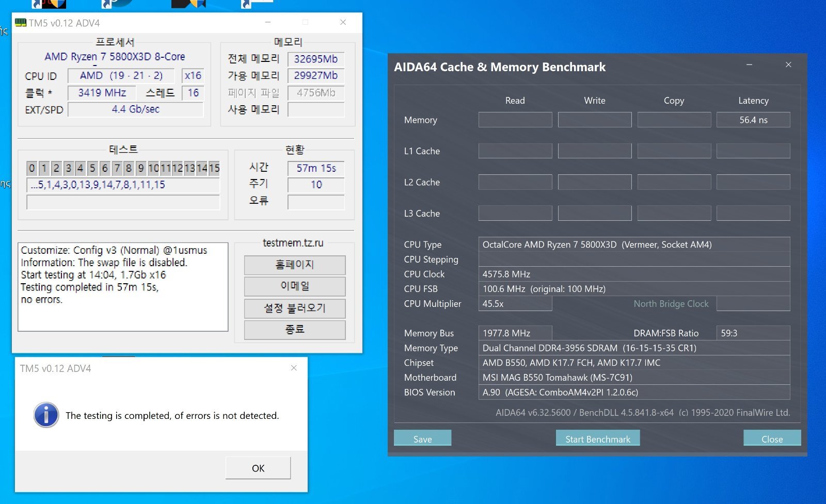Click the North Bridge Clock empty field
Viewport: 826px width, 504px height.
753,304
